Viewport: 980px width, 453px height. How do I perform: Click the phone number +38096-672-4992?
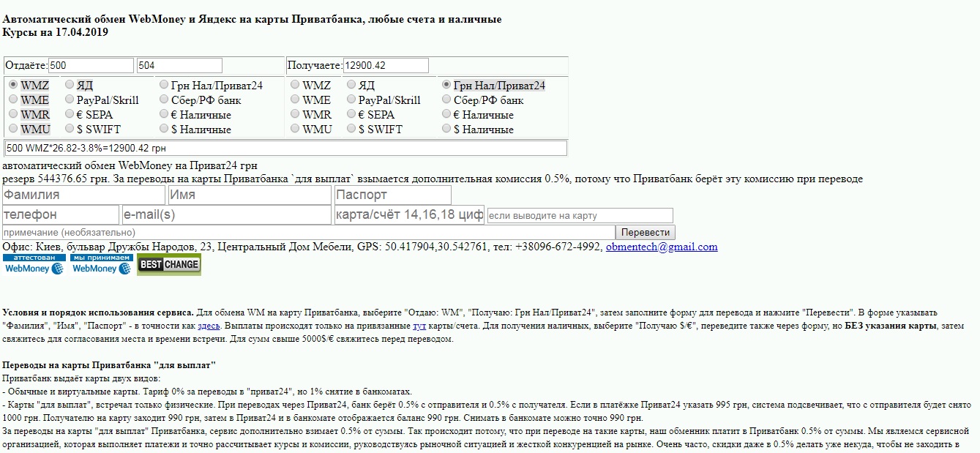click(x=557, y=247)
